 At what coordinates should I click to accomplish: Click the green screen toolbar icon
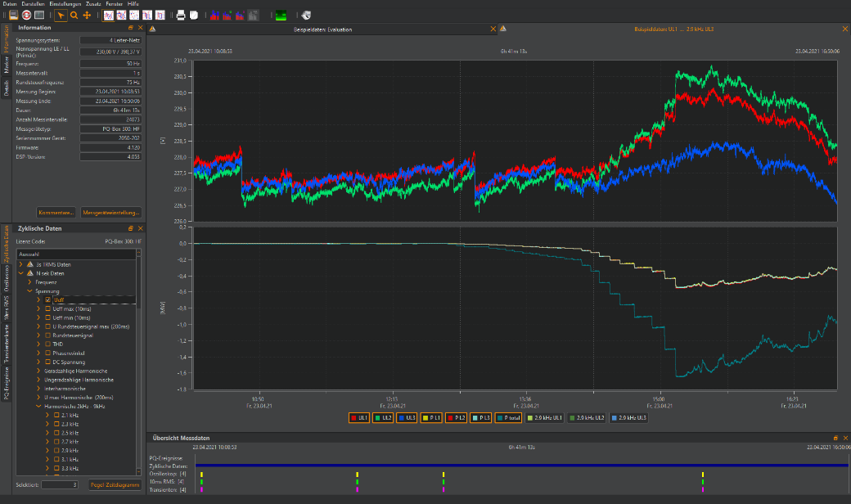(281, 16)
